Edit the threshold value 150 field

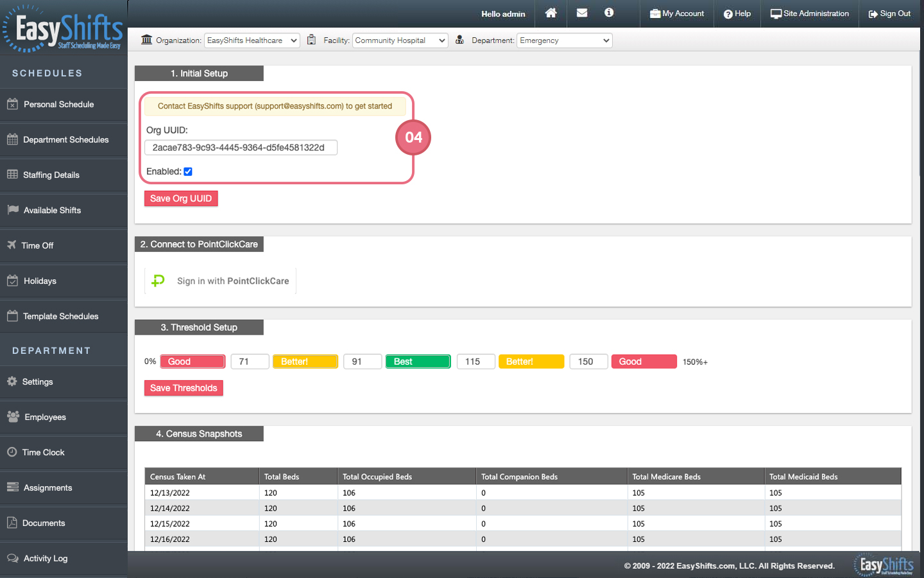point(589,362)
